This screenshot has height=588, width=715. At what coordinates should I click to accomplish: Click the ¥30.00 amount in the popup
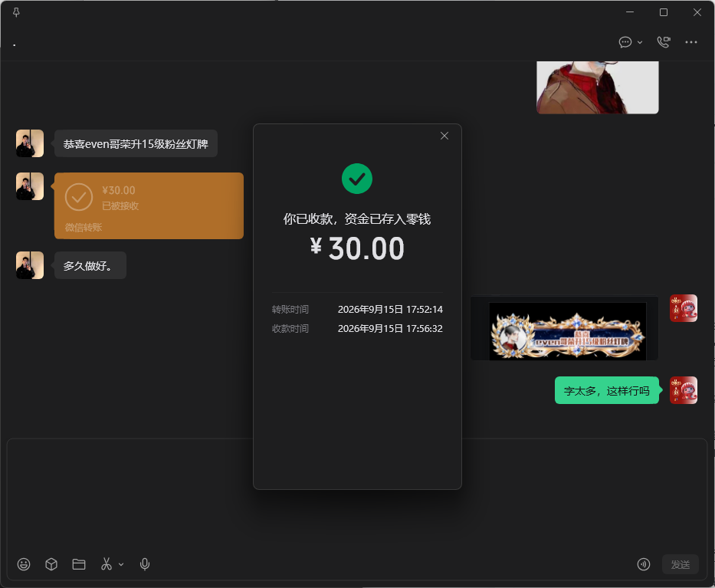coord(357,248)
